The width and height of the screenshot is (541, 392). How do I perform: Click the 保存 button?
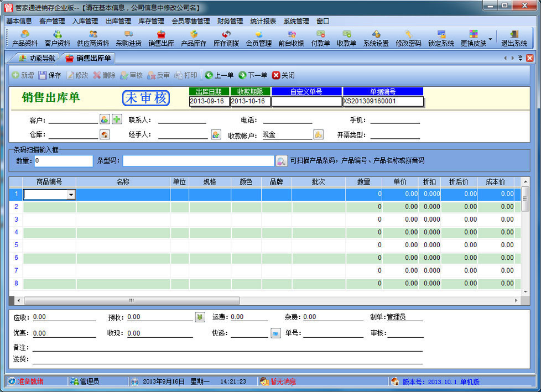(x=50, y=75)
